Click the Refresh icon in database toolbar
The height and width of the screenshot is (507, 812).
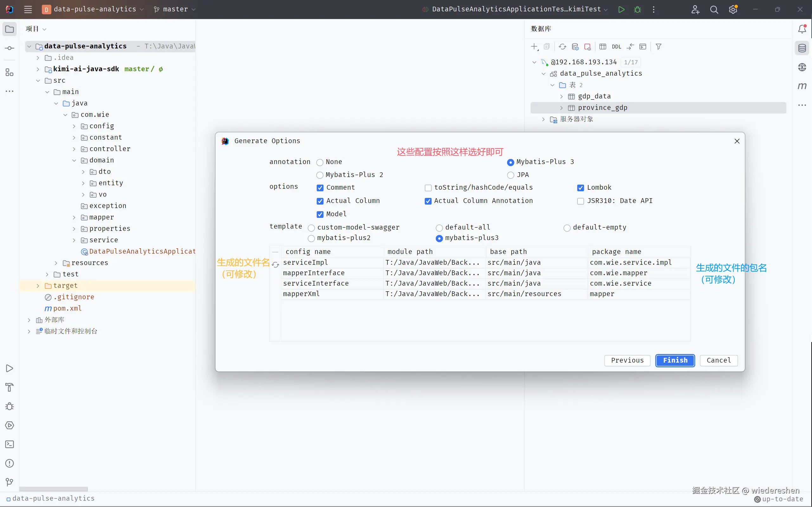(x=562, y=47)
